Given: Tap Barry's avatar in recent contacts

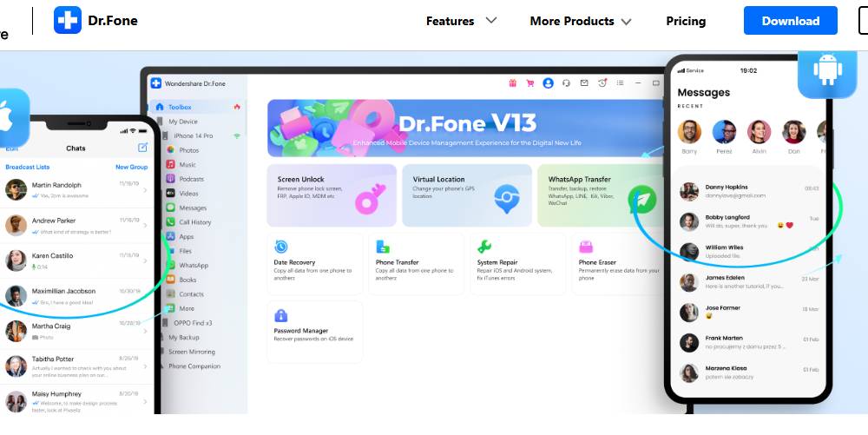Looking at the screenshot, I should [689, 132].
